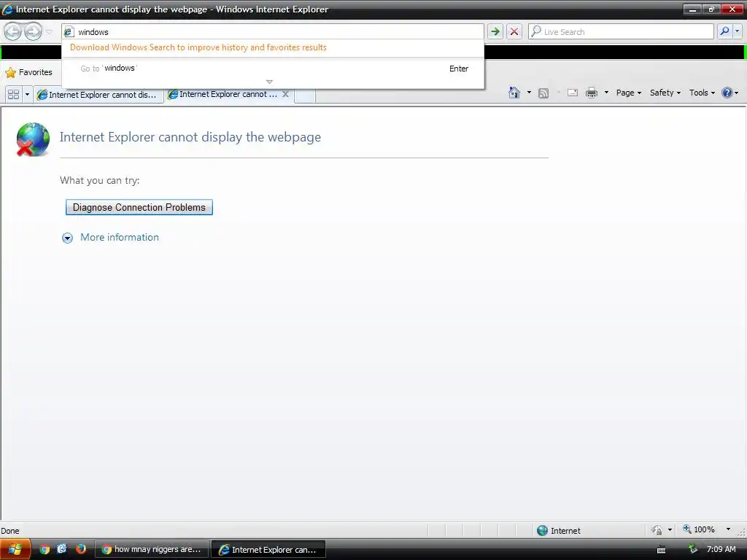
Task: Open the Home button dropdown arrow
Action: pos(529,93)
